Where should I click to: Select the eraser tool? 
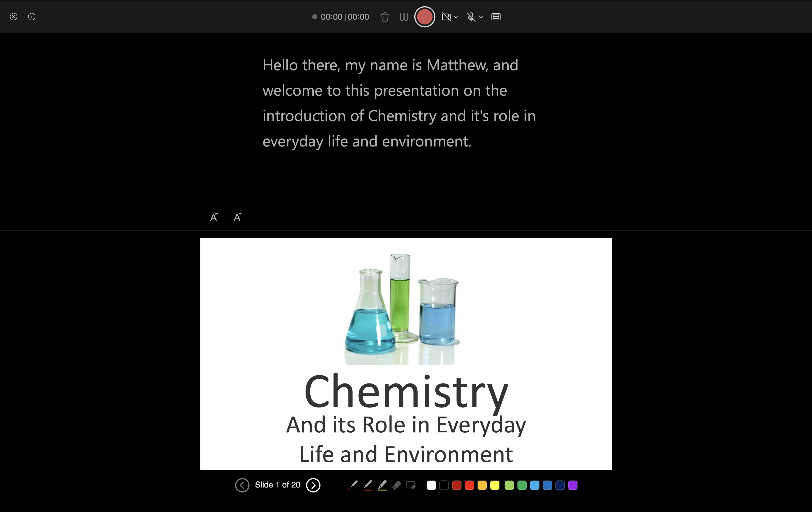396,485
